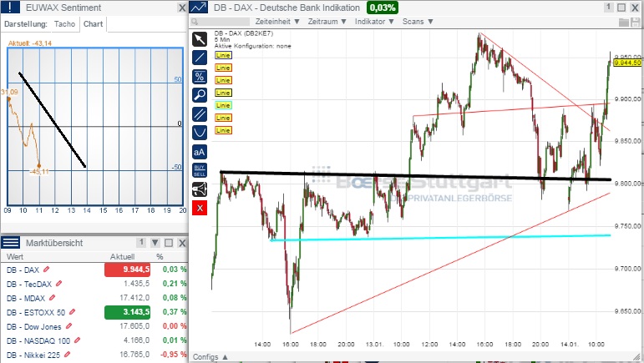Open the hamburger menu in Marktübersicht header
The image size is (644, 363).
pos(10,242)
